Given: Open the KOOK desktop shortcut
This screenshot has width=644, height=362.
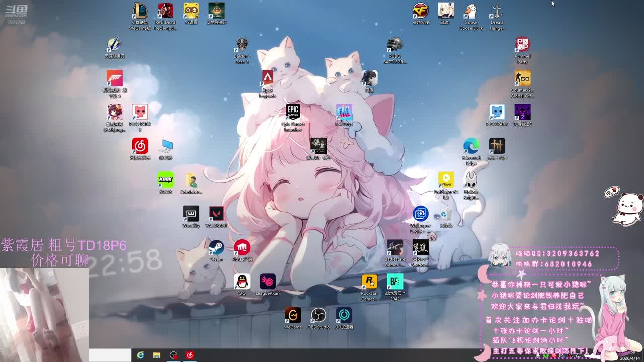Looking at the screenshot, I should (166, 183).
